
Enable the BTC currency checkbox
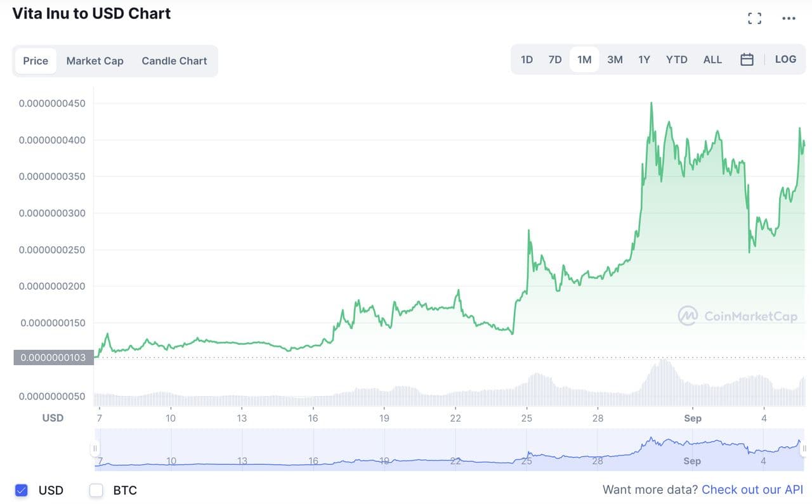96,490
